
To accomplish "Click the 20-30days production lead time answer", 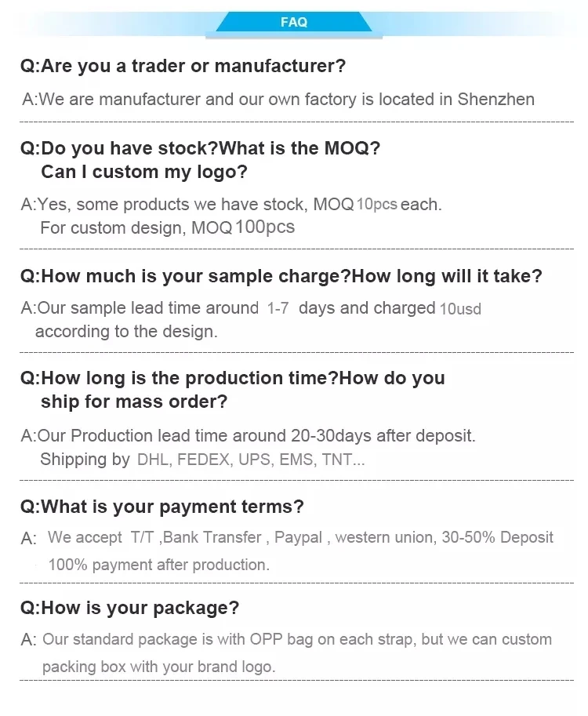I will [x=249, y=435].
